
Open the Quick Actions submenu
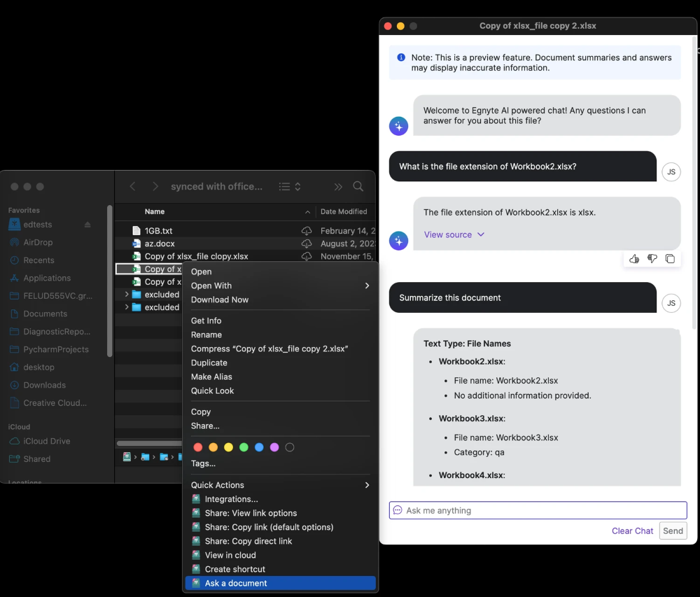pyautogui.click(x=281, y=485)
